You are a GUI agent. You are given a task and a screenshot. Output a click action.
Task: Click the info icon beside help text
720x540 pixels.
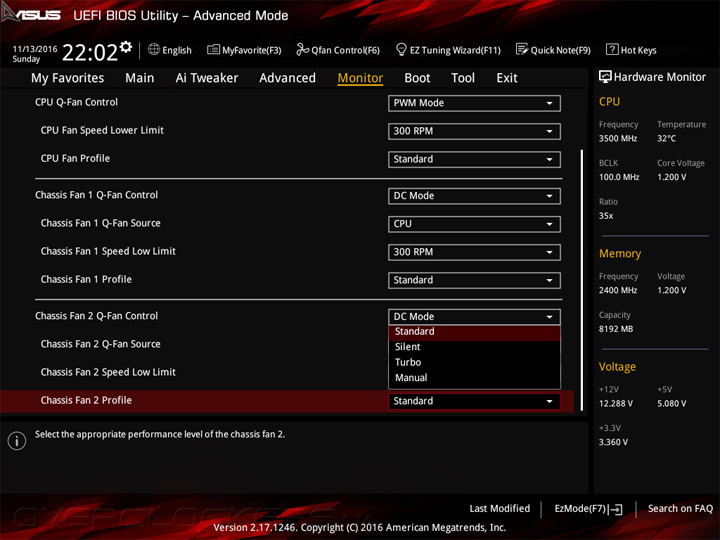click(x=17, y=441)
